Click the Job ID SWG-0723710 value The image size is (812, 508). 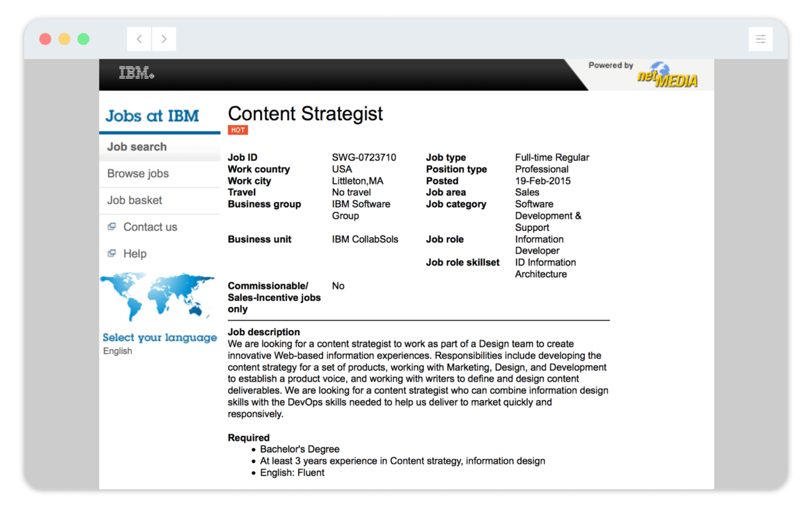pyautogui.click(x=363, y=157)
